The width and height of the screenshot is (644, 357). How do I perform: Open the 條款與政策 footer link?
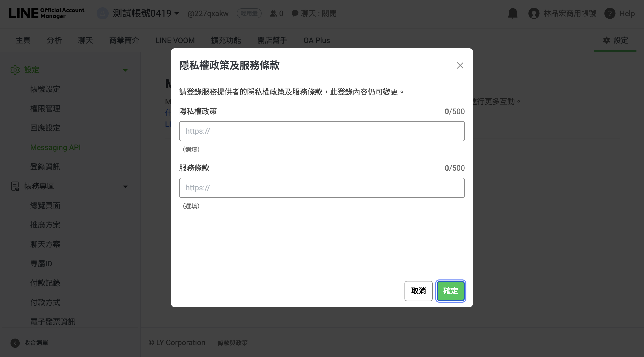tap(232, 343)
